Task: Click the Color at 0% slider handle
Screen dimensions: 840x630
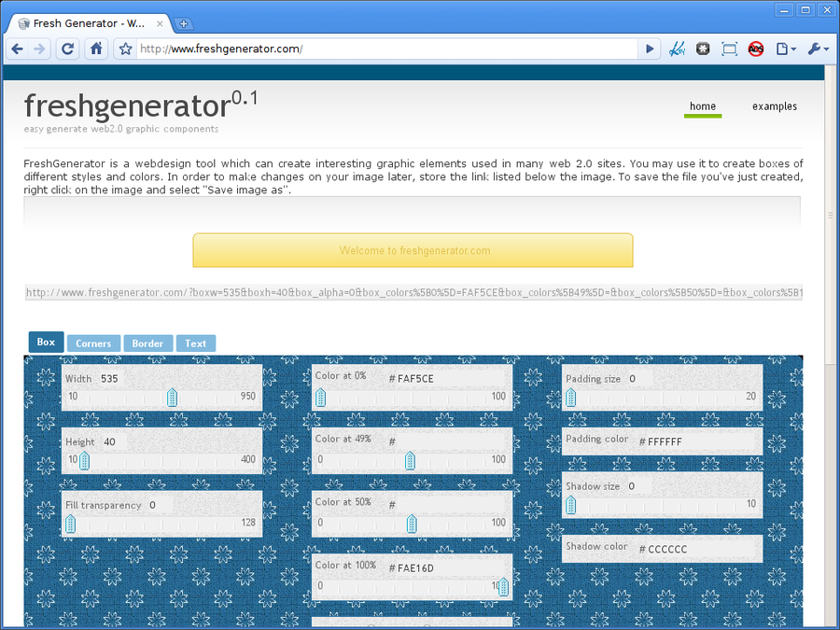Action: (x=320, y=398)
